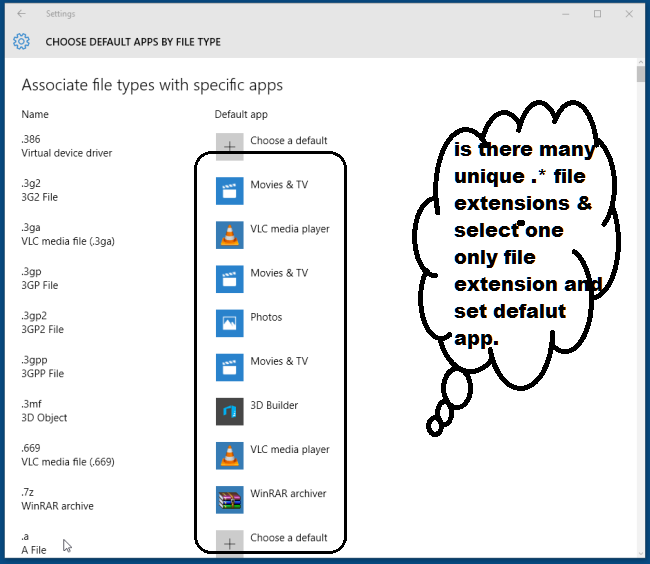
Task: Select the 3GP2 File label
Action: tap(43, 329)
